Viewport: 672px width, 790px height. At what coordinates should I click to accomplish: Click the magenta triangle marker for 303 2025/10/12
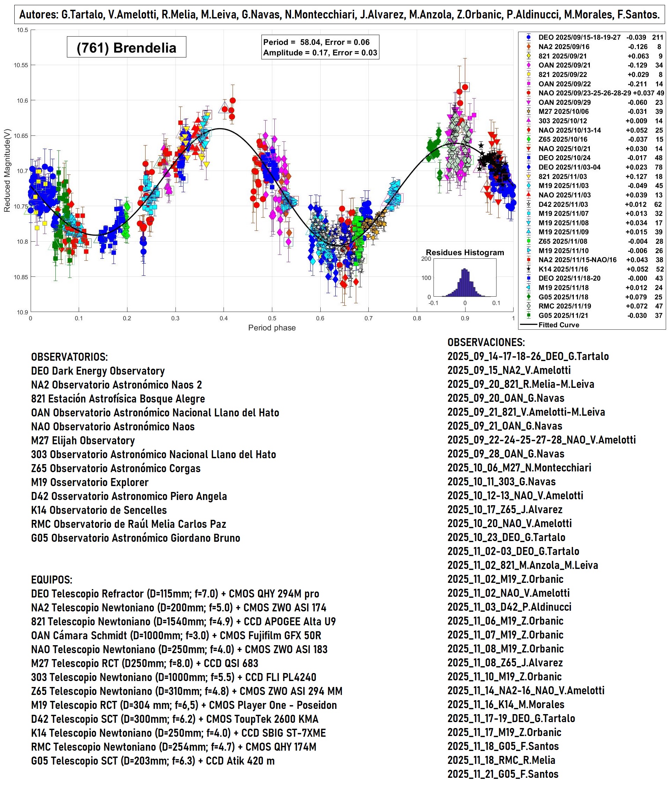click(529, 121)
